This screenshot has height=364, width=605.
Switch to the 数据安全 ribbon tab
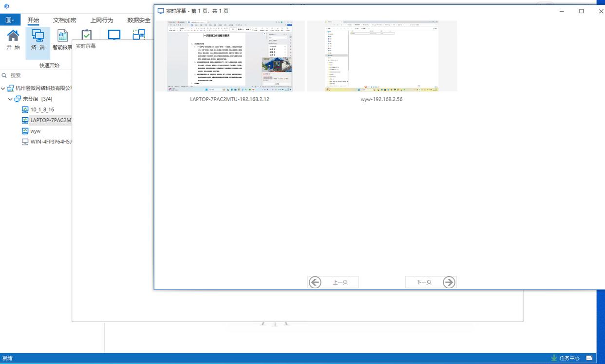point(139,20)
